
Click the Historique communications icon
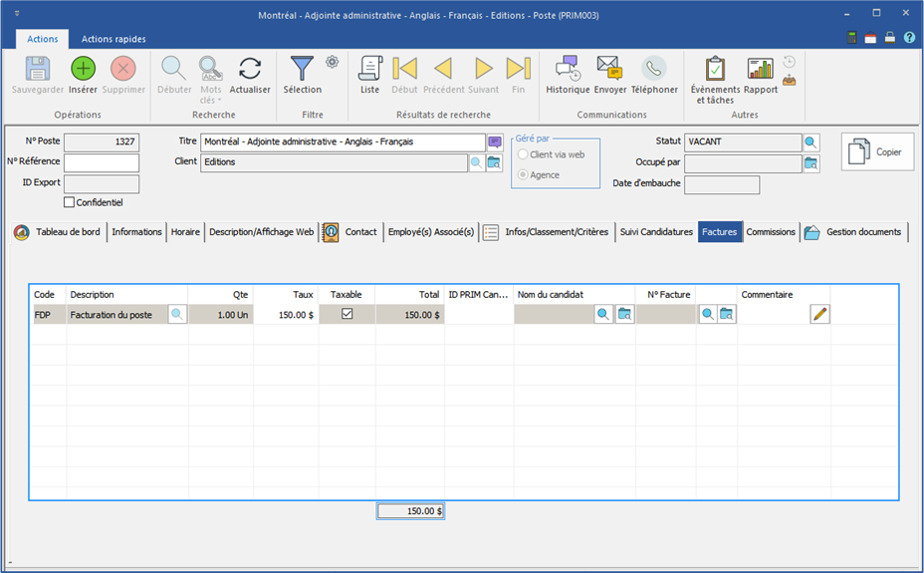568,69
